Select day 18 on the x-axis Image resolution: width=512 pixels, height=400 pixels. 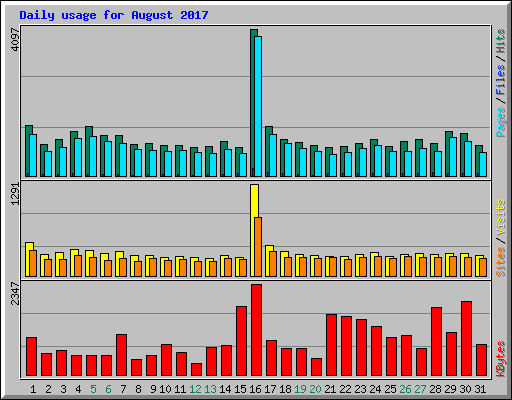(x=285, y=389)
